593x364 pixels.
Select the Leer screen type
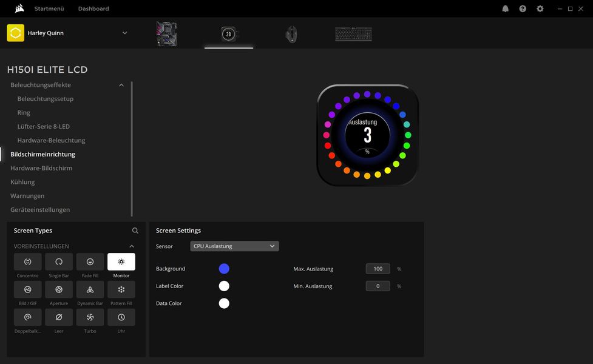point(59,317)
